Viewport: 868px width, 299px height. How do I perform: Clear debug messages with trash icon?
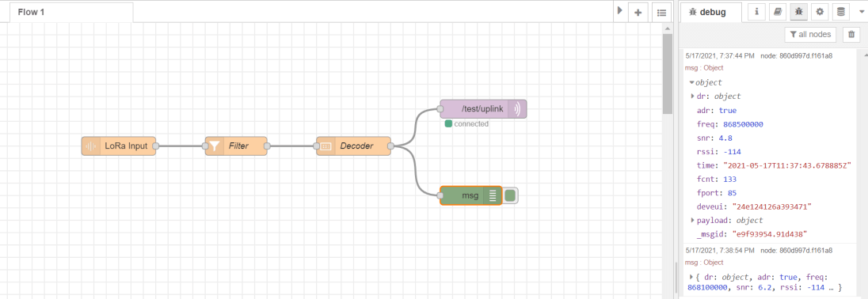point(851,34)
